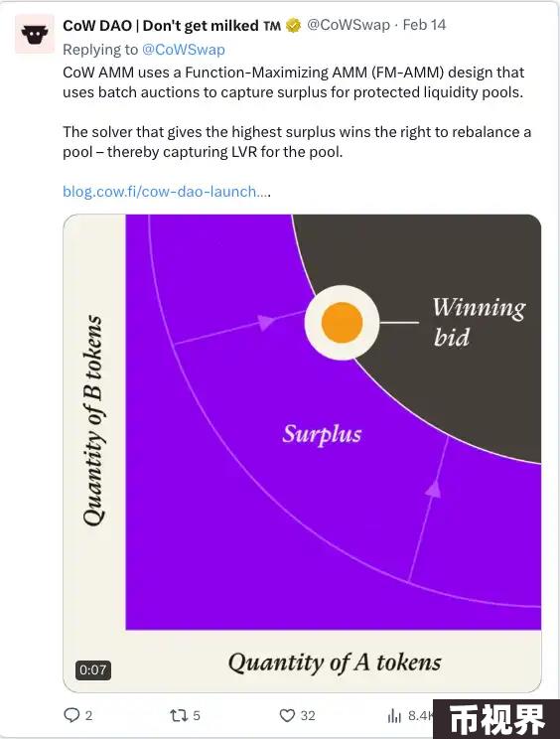Screen dimensions: 560x739
Task: Open the CoW DAO display name
Action: pyautogui.click(x=172, y=26)
